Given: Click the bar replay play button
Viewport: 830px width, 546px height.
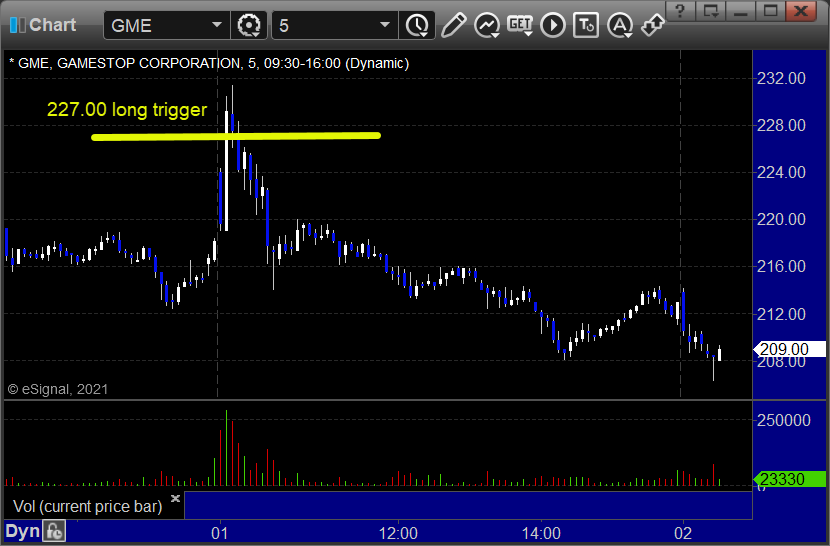Looking at the screenshot, I should pos(553,25).
